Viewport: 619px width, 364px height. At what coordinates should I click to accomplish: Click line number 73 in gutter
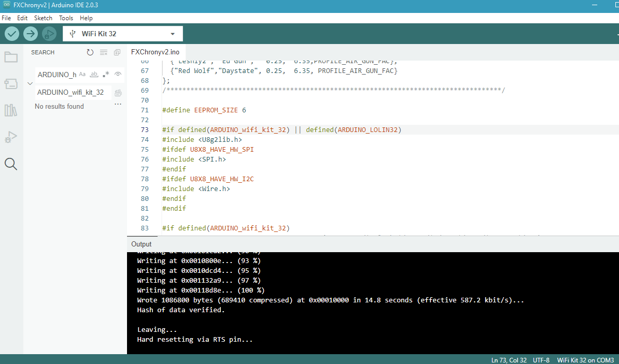145,130
